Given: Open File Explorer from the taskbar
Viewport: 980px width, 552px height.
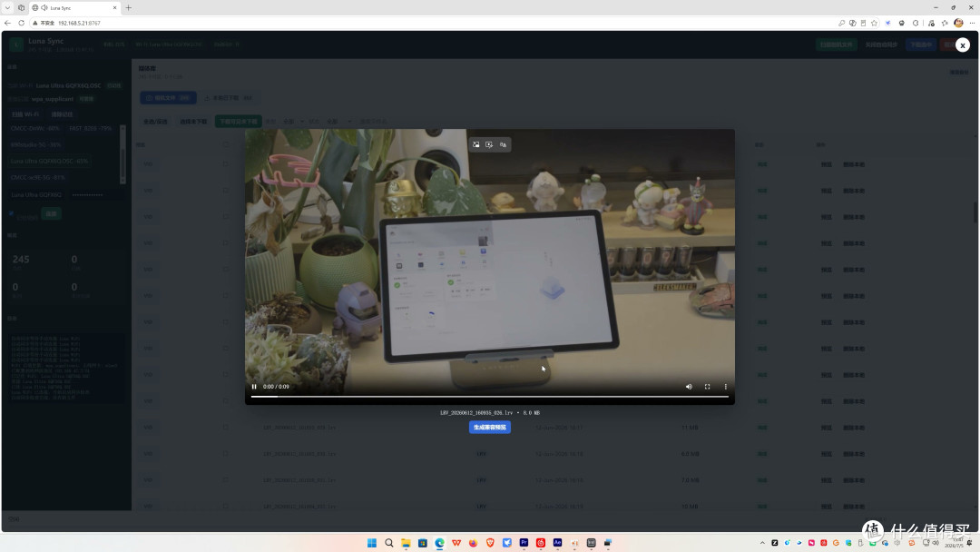Looking at the screenshot, I should [x=406, y=543].
